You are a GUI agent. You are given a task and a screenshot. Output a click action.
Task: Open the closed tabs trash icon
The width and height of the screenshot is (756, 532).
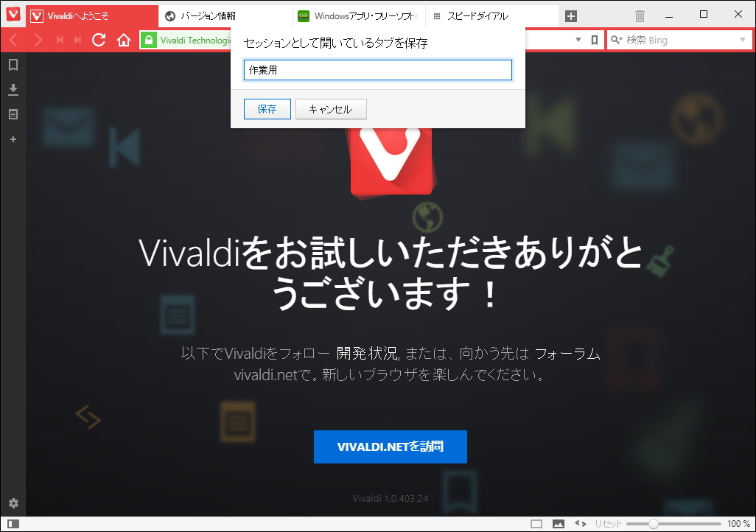point(639,15)
